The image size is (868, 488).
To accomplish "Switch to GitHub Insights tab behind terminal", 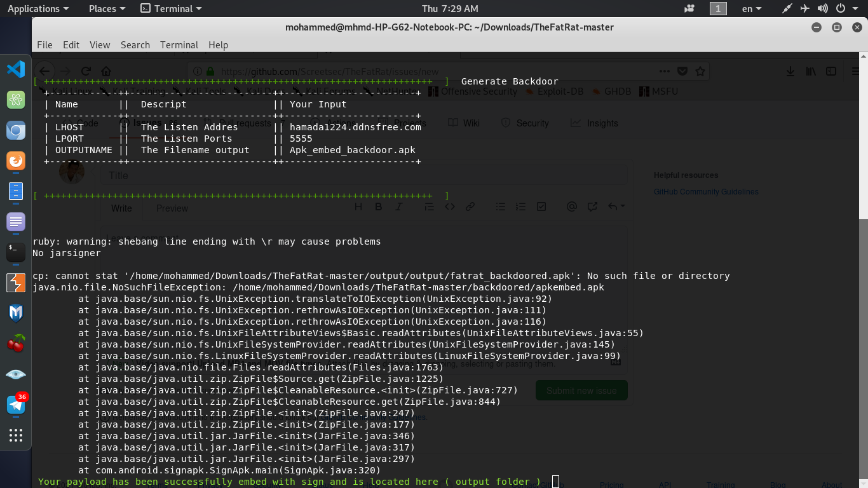I will click(x=594, y=123).
